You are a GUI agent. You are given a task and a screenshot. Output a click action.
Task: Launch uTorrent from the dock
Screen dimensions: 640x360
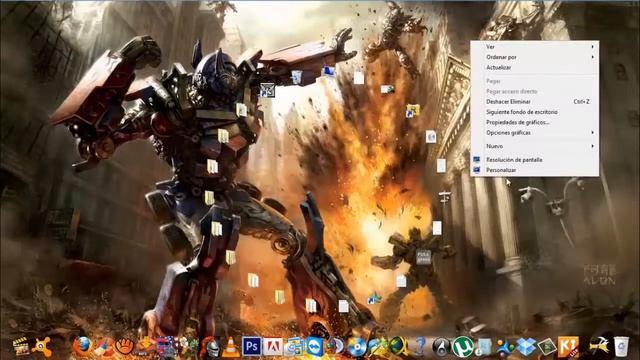click(463, 347)
